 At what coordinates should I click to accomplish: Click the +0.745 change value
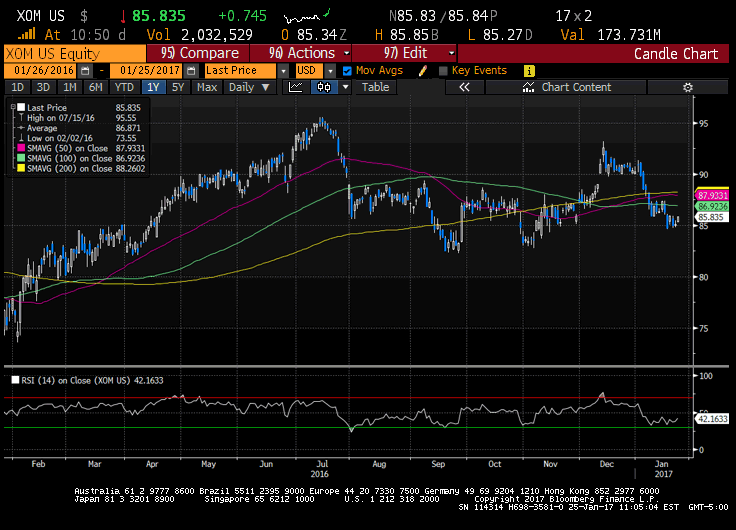point(243,16)
